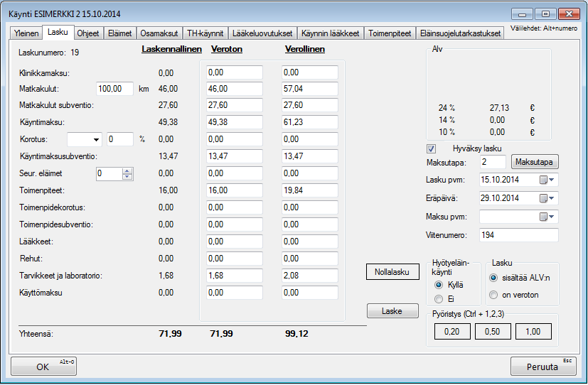
Task: Open the Ohjeet tab
Action: (x=87, y=33)
